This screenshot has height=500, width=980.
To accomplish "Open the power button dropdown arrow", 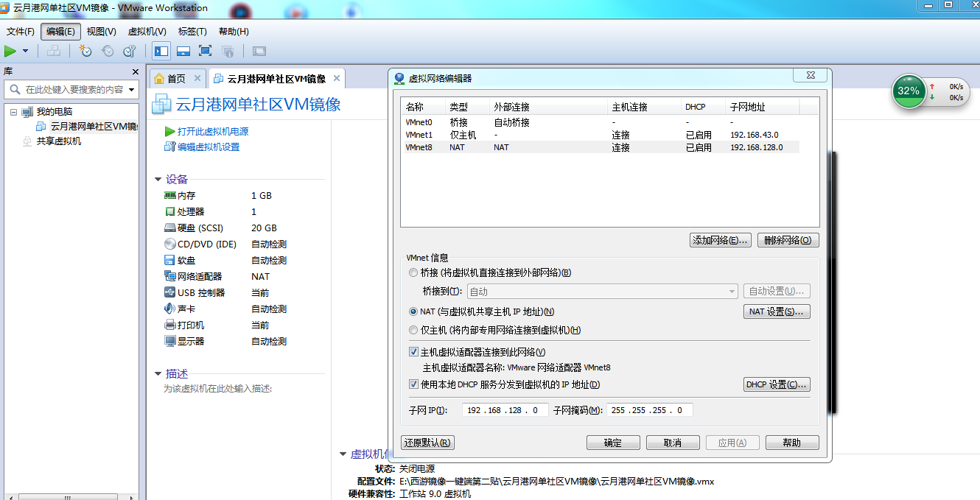I will [26, 51].
